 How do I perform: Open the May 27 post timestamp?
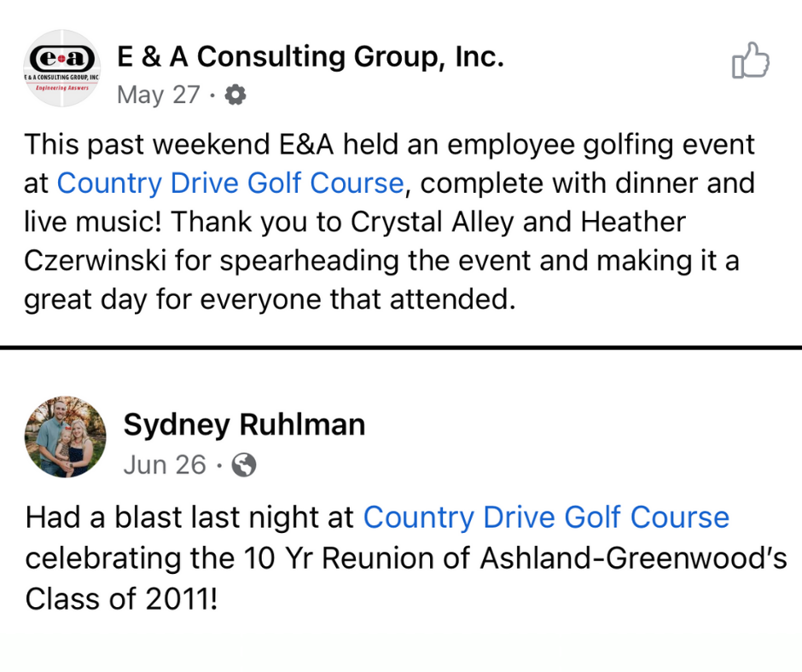click(x=158, y=96)
